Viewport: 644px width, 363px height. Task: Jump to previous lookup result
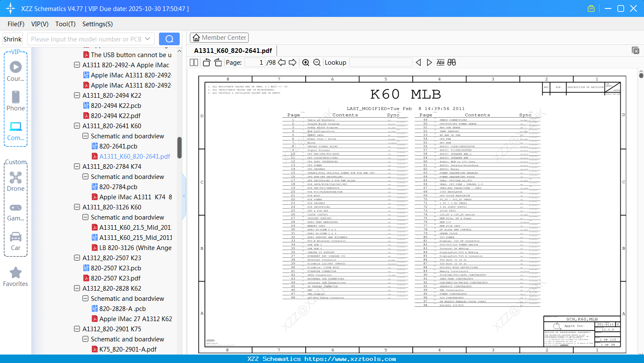tap(418, 63)
